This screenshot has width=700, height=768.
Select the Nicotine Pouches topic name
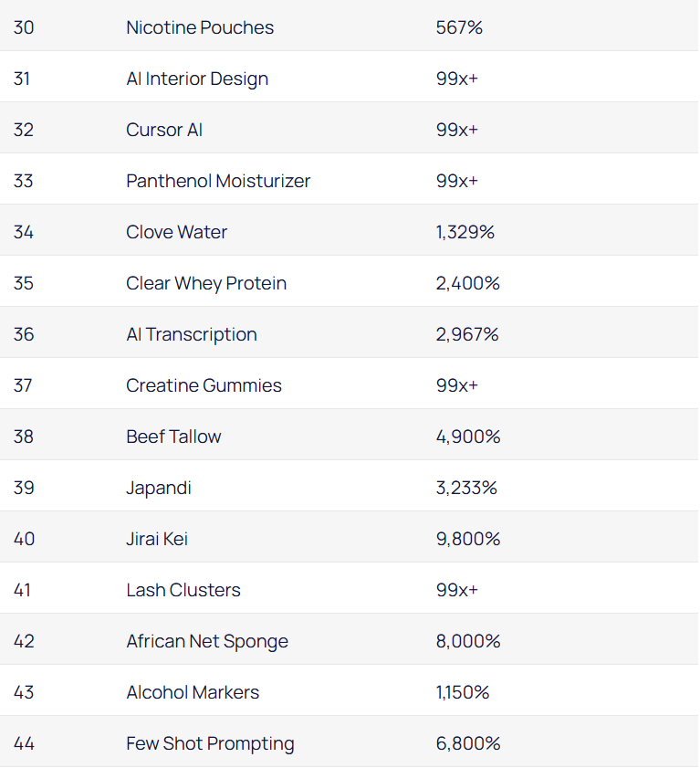tap(200, 27)
